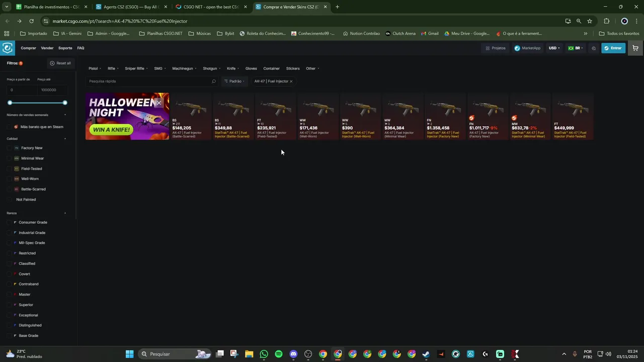Click the Preço até input field
Image resolution: width=644 pixels, height=362 pixels.
coord(52,90)
